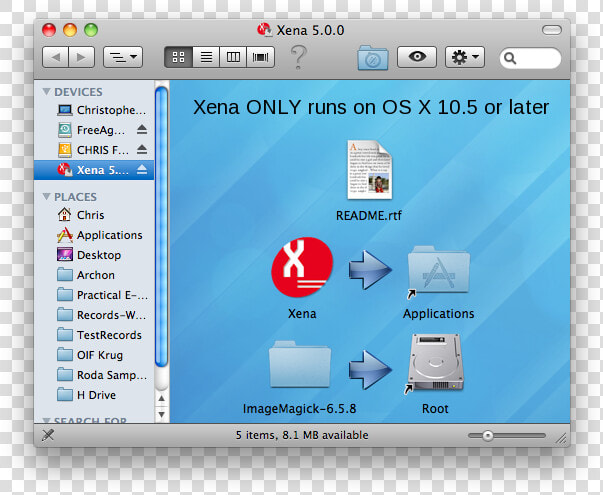
Task: Select the CHRIS F... drive in sidebar
Action: pyautogui.click(x=93, y=150)
